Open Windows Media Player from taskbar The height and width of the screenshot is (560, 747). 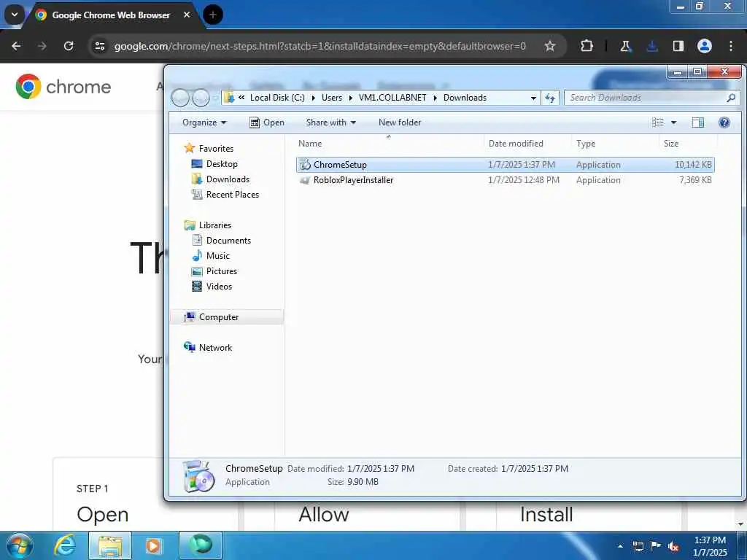pos(153,545)
